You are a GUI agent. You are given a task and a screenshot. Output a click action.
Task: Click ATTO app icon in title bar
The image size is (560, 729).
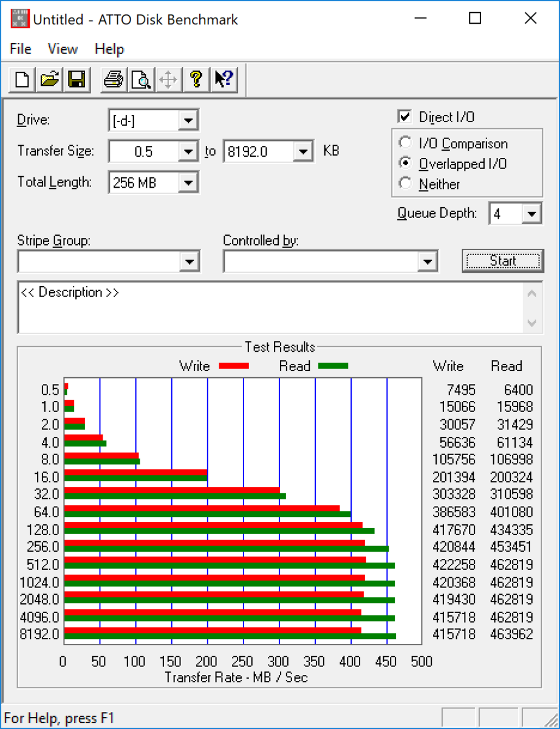point(20,19)
